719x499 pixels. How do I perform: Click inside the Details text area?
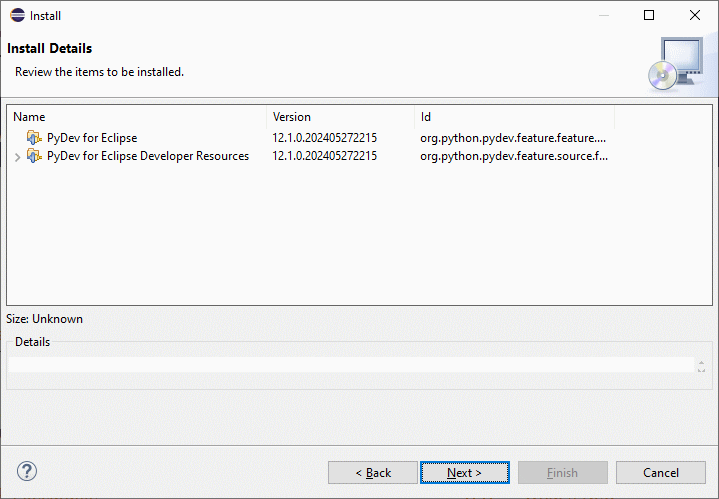pyautogui.click(x=351, y=365)
